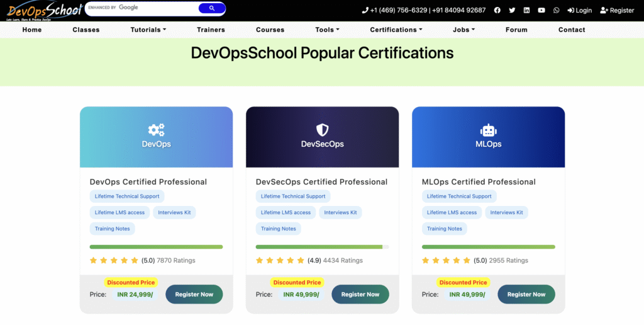Open the Facebook page icon
Image resolution: width=644 pixels, height=325 pixels.
click(x=497, y=10)
